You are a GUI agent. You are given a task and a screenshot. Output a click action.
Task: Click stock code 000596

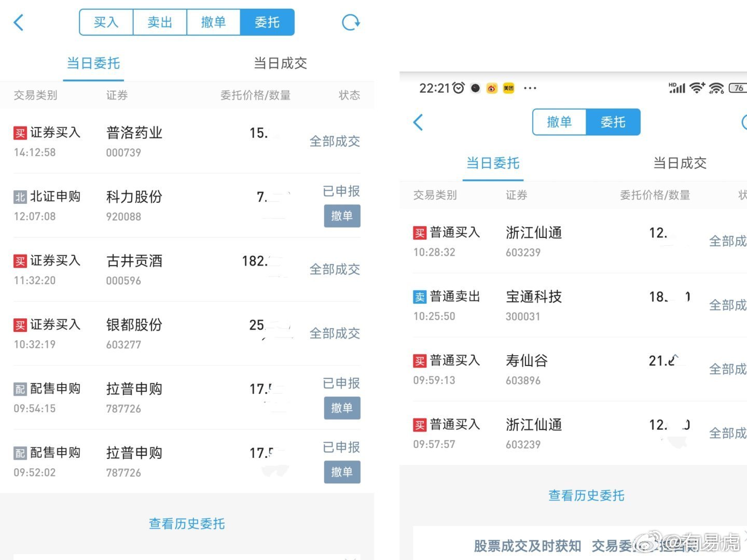coord(123,281)
